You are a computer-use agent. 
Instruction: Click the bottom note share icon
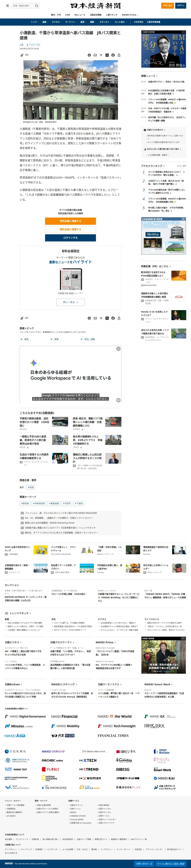[x=101, y=318]
